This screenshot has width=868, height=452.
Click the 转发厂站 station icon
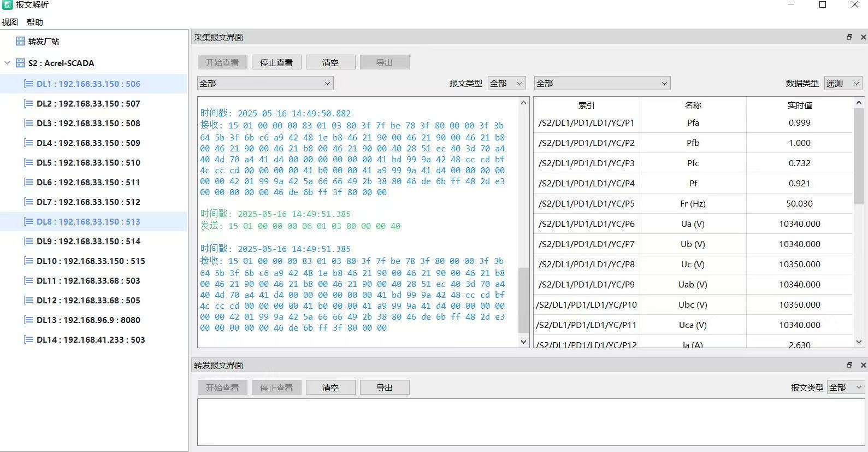pyautogui.click(x=20, y=42)
